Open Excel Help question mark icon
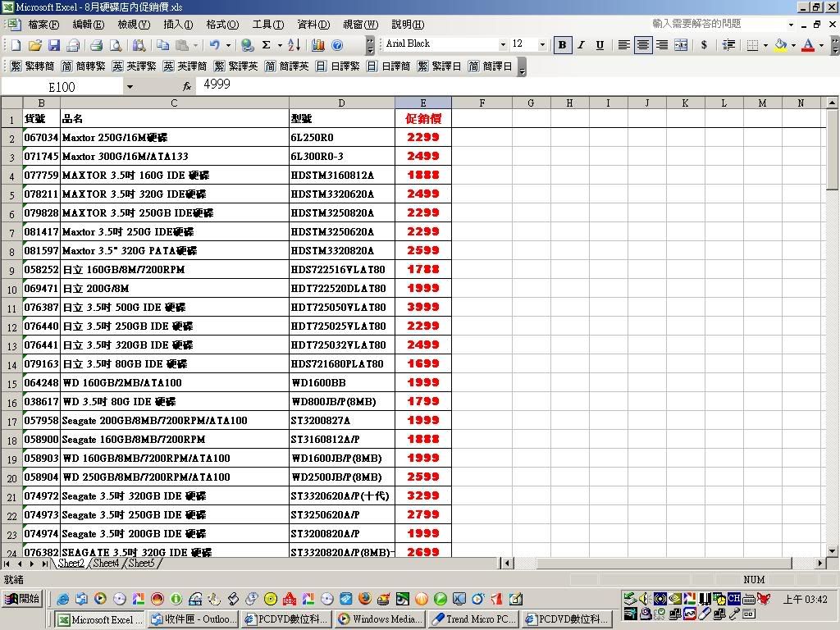840x630 pixels. pos(337,45)
